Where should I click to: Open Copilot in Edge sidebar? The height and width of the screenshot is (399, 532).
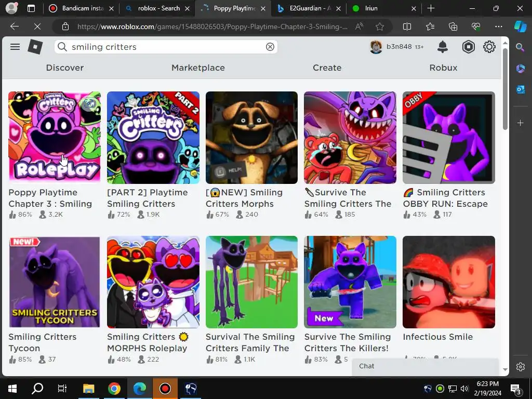521,26
